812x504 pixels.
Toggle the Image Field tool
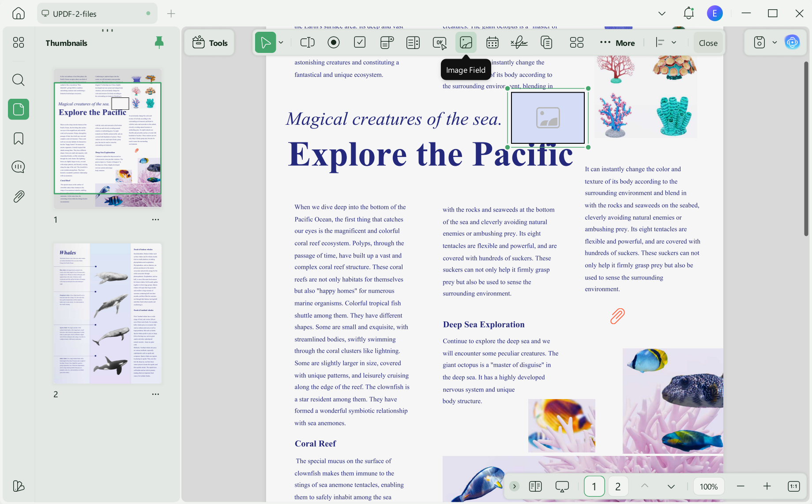pyautogui.click(x=466, y=43)
